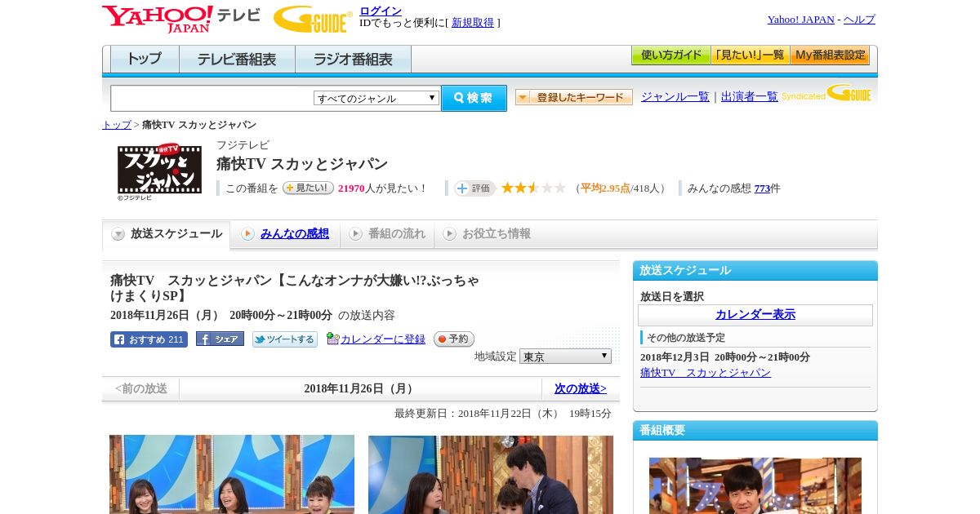
Task: Click the 検索 search button
Action: [x=474, y=98]
